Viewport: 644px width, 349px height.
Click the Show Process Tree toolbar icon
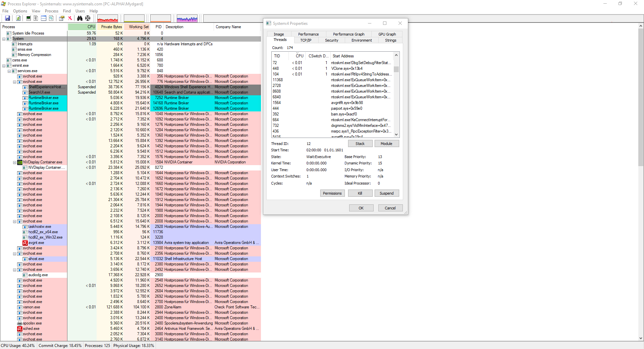click(36, 18)
